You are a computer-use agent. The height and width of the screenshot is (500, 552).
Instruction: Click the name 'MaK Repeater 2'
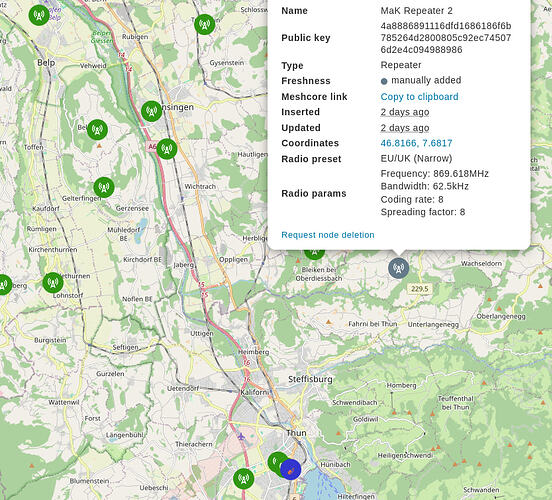click(x=416, y=11)
